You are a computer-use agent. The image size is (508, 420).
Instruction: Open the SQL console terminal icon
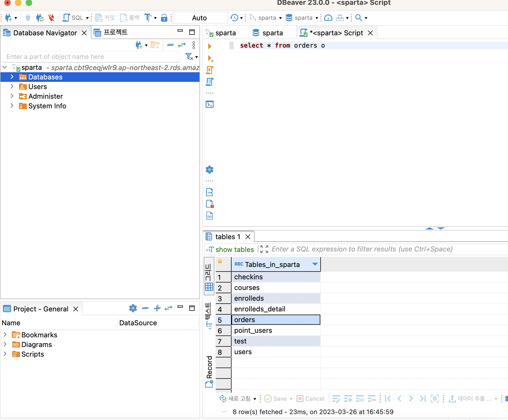pos(210,104)
